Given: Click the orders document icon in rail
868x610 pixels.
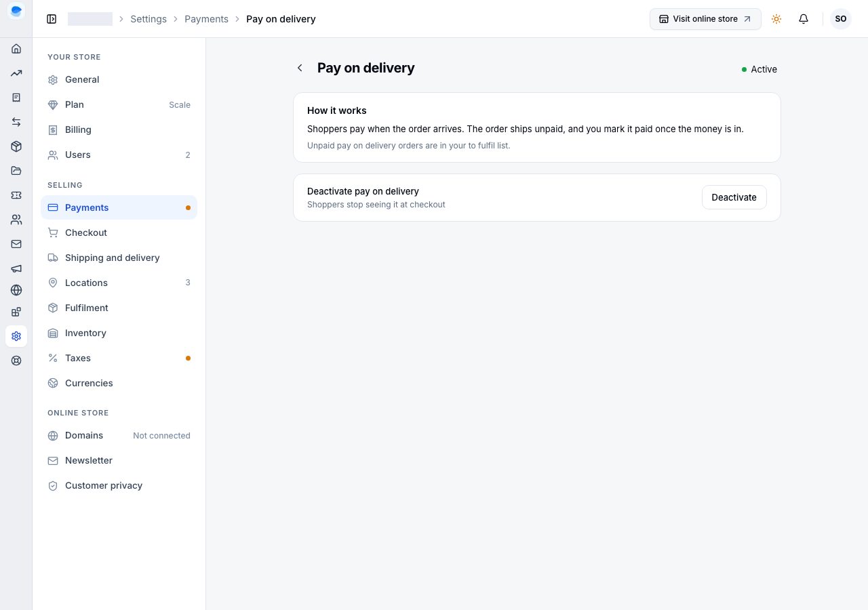Looking at the screenshot, I should pos(16,98).
